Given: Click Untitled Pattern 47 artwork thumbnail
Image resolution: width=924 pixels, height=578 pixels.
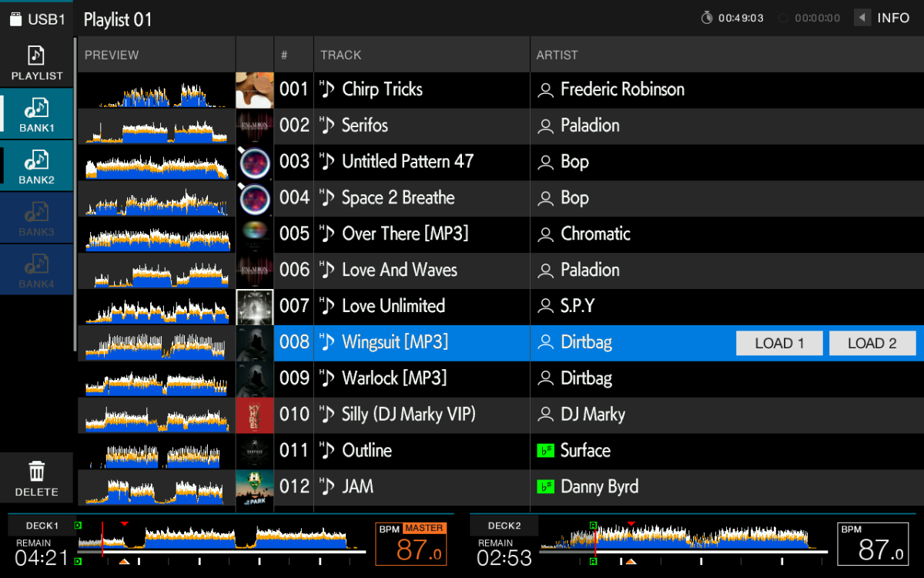Looking at the screenshot, I should click(x=254, y=163).
